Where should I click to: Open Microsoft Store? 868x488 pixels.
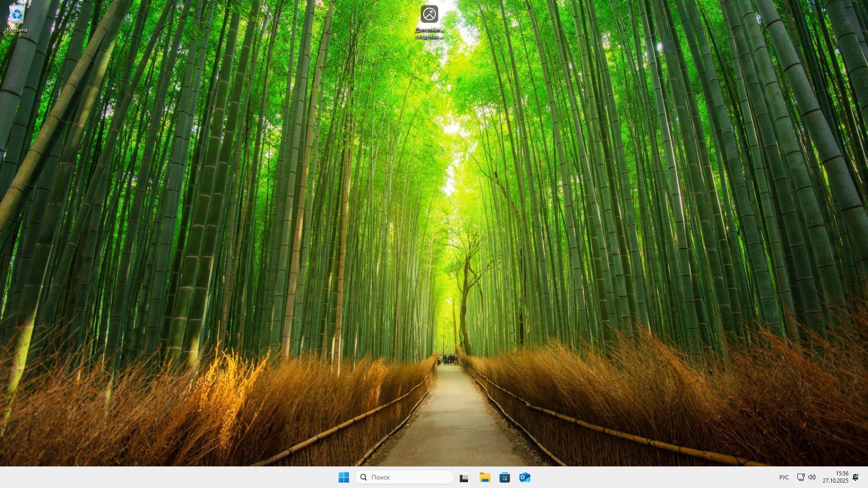point(505,477)
